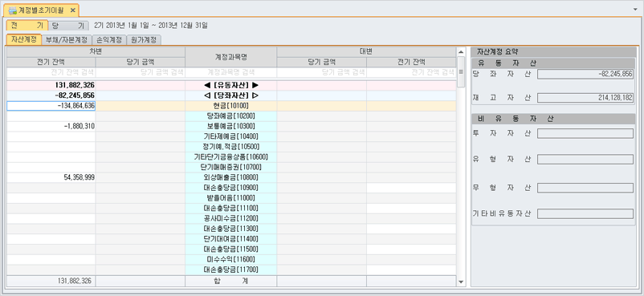Image resolution: width=644 pixels, height=296 pixels.
Task: Select the 외상매출금[10800] account
Action: click(230, 178)
